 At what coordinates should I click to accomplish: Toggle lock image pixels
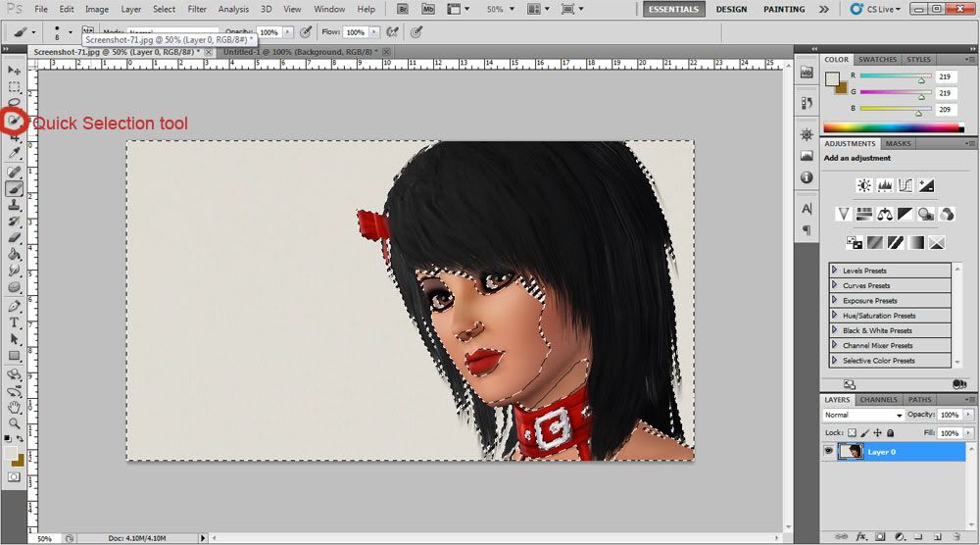tap(865, 432)
